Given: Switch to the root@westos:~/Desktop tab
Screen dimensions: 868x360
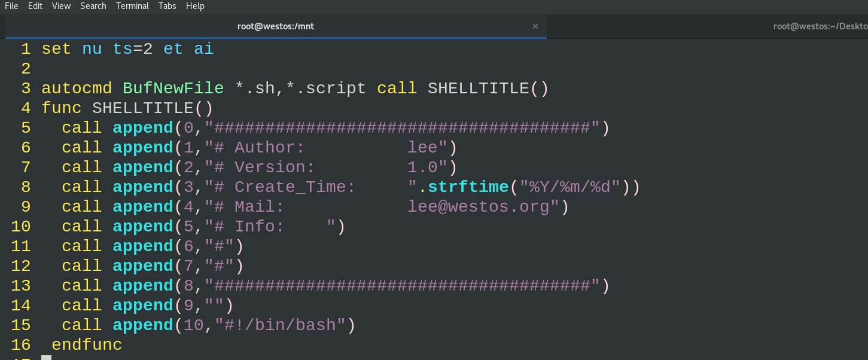Looking at the screenshot, I should point(818,26).
